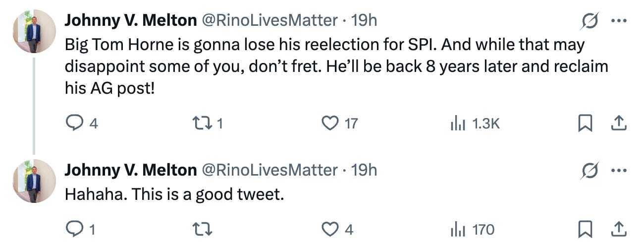The width and height of the screenshot is (644, 250).
Task: Click @RinoLivesMatter handle on second tweet
Action: click(269, 170)
